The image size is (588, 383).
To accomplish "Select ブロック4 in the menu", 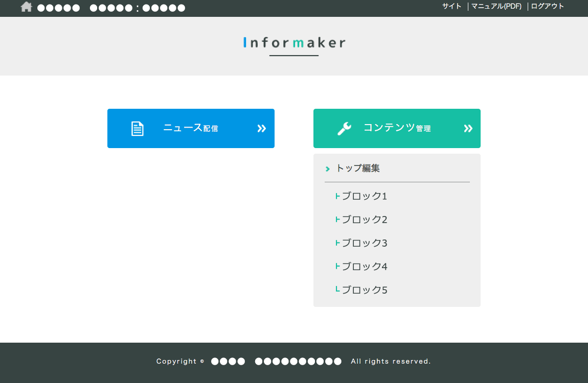I will coord(364,267).
